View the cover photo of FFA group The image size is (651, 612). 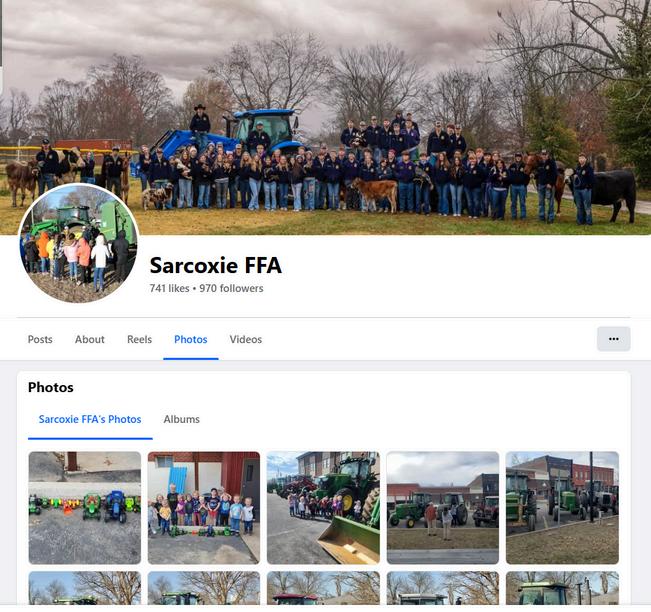click(x=326, y=118)
